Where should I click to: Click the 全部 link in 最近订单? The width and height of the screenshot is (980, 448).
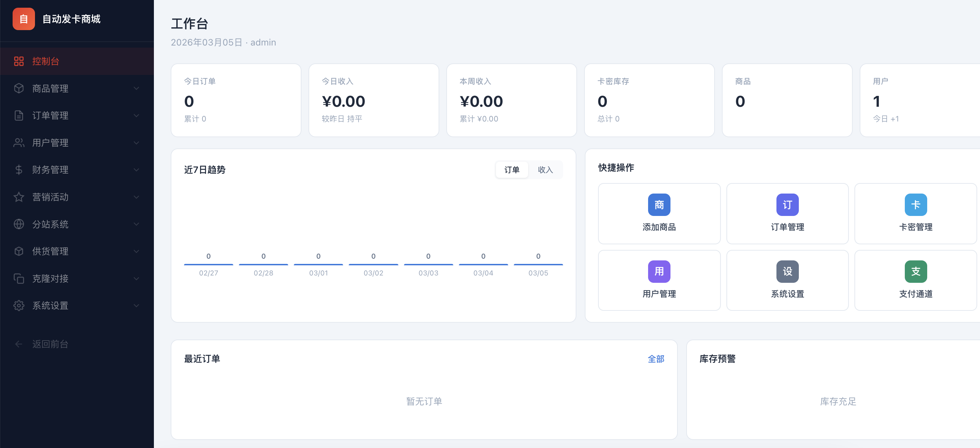(x=655, y=358)
